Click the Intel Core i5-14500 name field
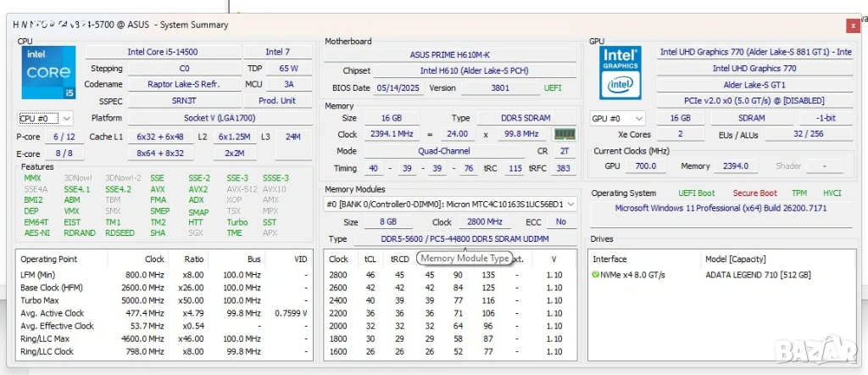This screenshot has height=375, width=868. coord(163,52)
